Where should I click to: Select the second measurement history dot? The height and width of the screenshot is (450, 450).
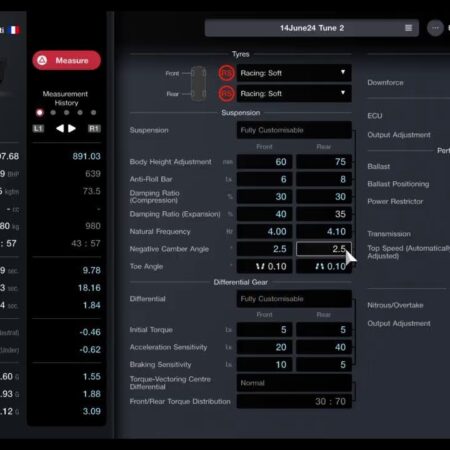pos(53,113)
